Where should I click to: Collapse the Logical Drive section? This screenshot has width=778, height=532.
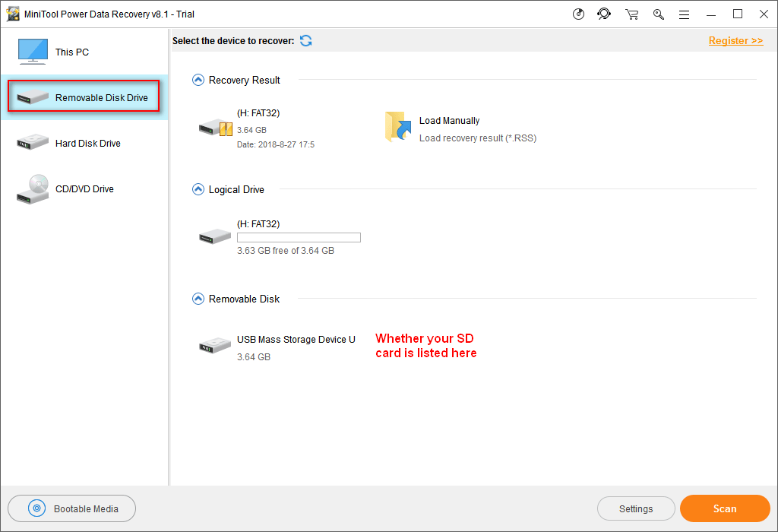tap(198, 189)
